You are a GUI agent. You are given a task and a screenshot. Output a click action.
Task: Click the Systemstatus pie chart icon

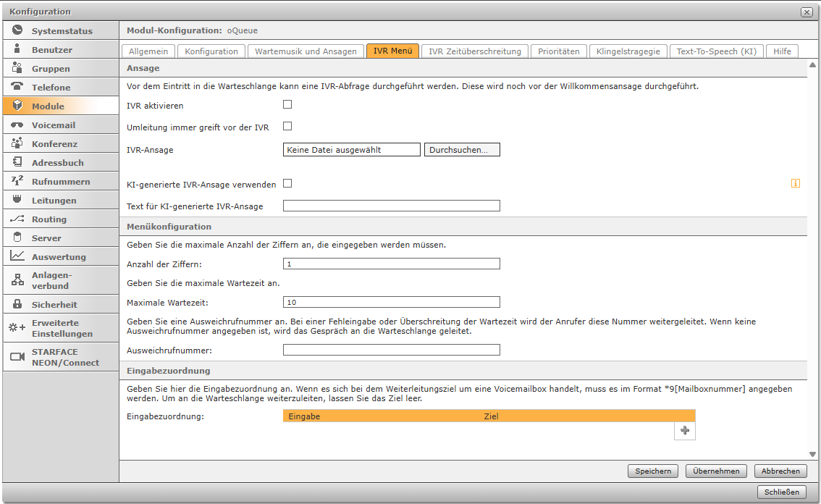click(17, 30)
